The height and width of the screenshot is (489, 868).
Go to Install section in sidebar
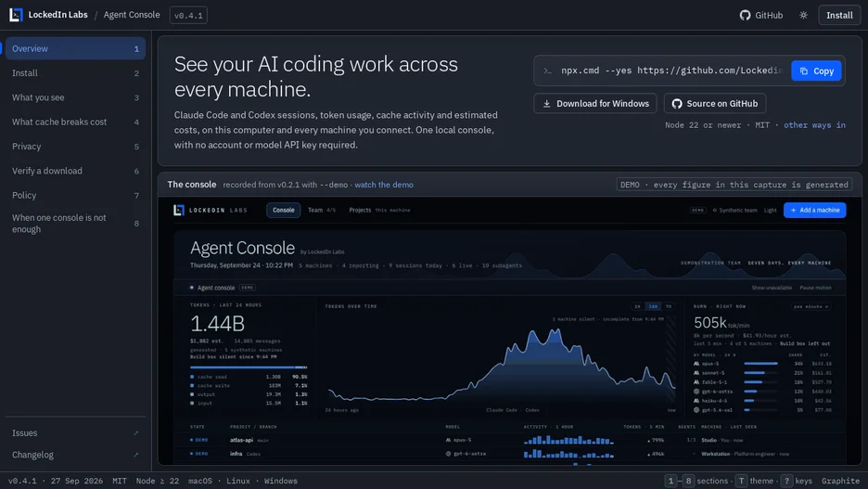tap(75, 73)
